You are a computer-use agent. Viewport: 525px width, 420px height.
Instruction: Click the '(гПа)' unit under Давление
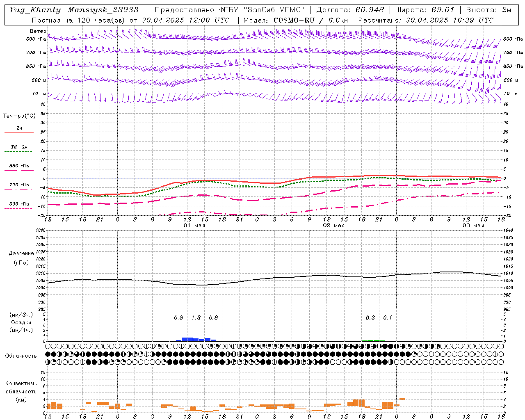click(x=21, y=262)
